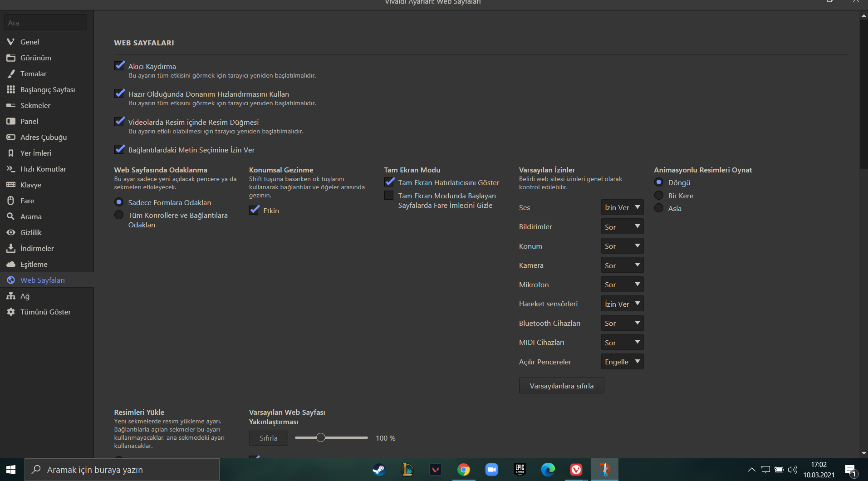The image size is (868, 481).
Task: Open the Web Sayfaları settings section
Action: click(x=47, y=280)
